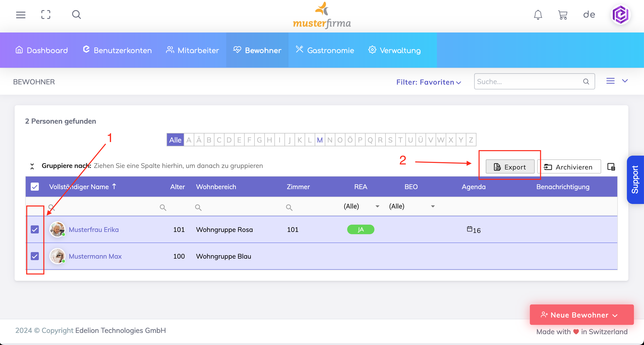Image resolution: width=644 pixels, height=345 pixels.
Task: Uncheck the select-all header checkbox
Action: tap(35, 187)
